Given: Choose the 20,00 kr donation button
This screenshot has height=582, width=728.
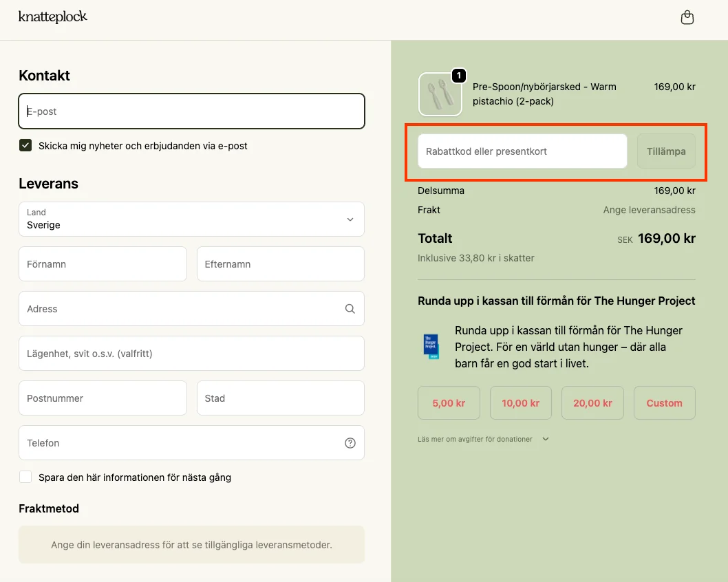Looking at the screenshot, I should click(592, 403).
